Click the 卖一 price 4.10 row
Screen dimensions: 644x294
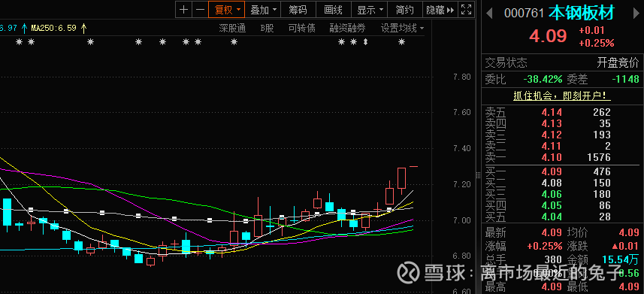(561, 157)
